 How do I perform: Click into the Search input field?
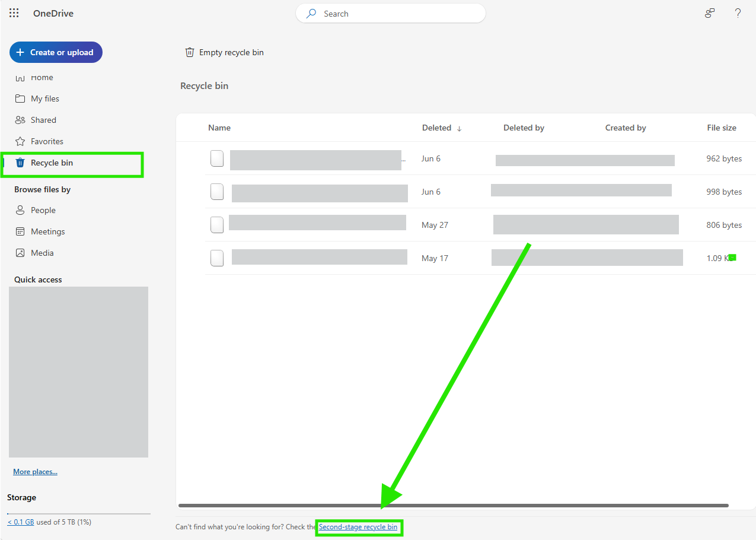click(x=391, y=14)
